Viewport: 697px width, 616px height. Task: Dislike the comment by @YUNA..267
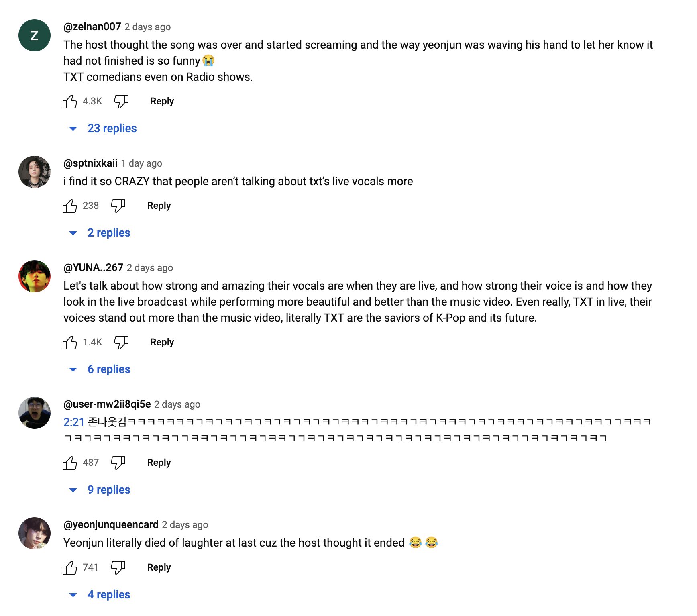click(x=121, y=343)
